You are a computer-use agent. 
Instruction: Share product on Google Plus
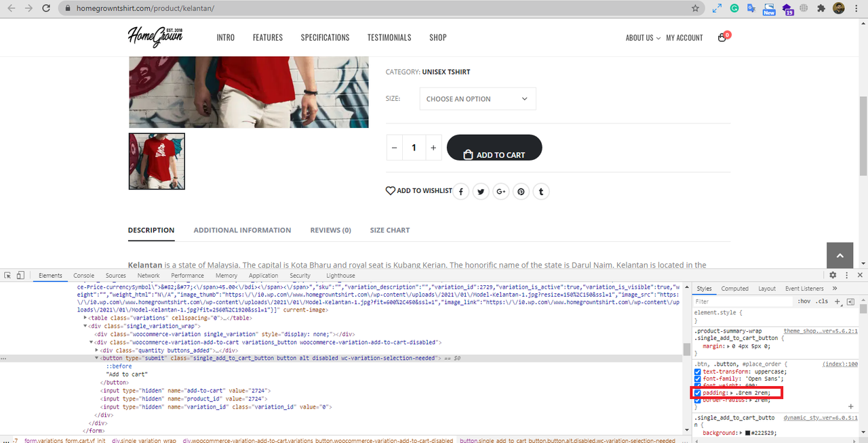tap(501, 192)
